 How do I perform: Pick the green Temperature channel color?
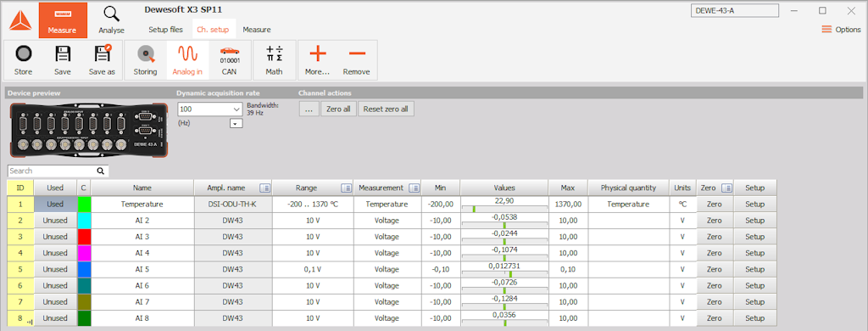[84, 204]
